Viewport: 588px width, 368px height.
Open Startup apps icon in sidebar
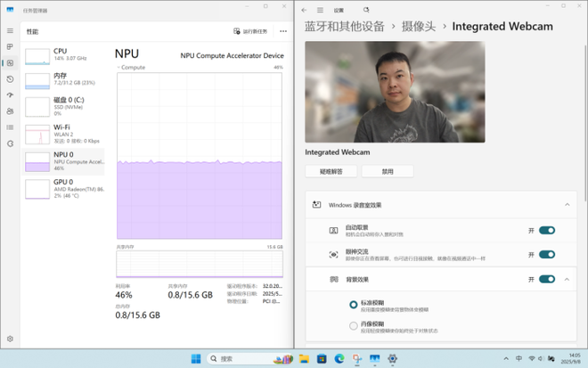click(10, 95)
